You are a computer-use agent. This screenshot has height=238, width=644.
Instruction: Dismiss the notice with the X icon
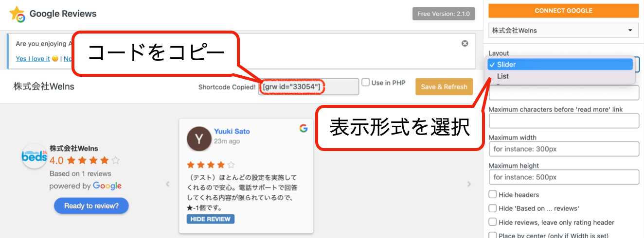pos(465,43)
